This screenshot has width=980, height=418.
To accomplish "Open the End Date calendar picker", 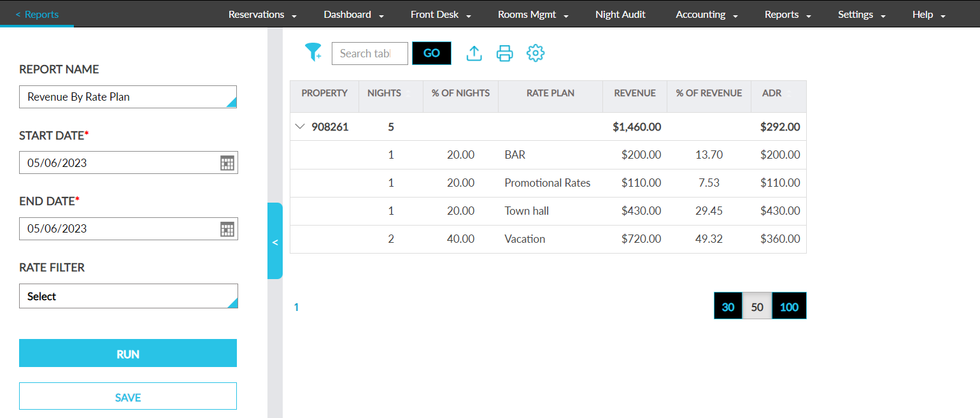I will pyautogui.click(x=227, y=229).
